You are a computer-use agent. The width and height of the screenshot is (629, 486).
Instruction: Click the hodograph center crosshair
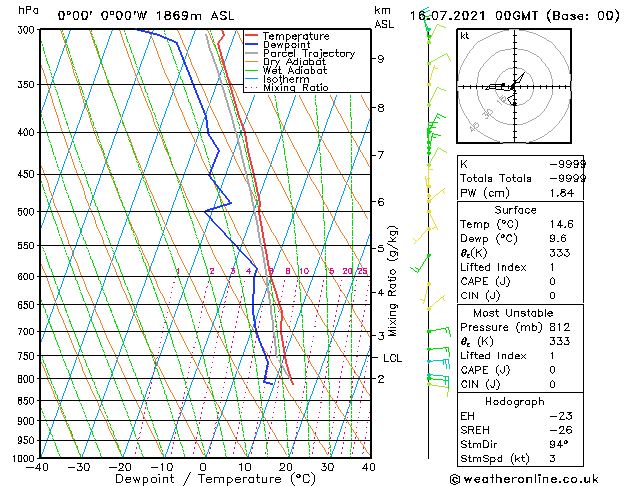pos(514,87)
